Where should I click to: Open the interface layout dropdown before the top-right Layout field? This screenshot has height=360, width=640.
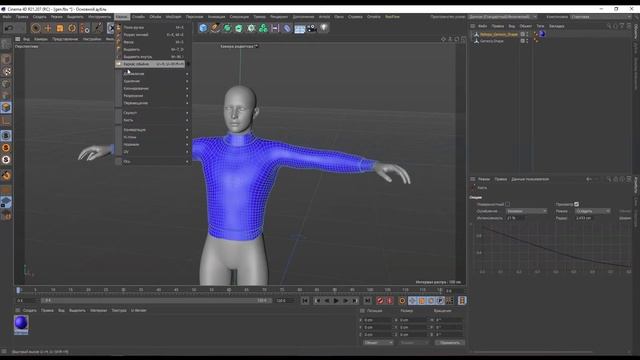502,17
